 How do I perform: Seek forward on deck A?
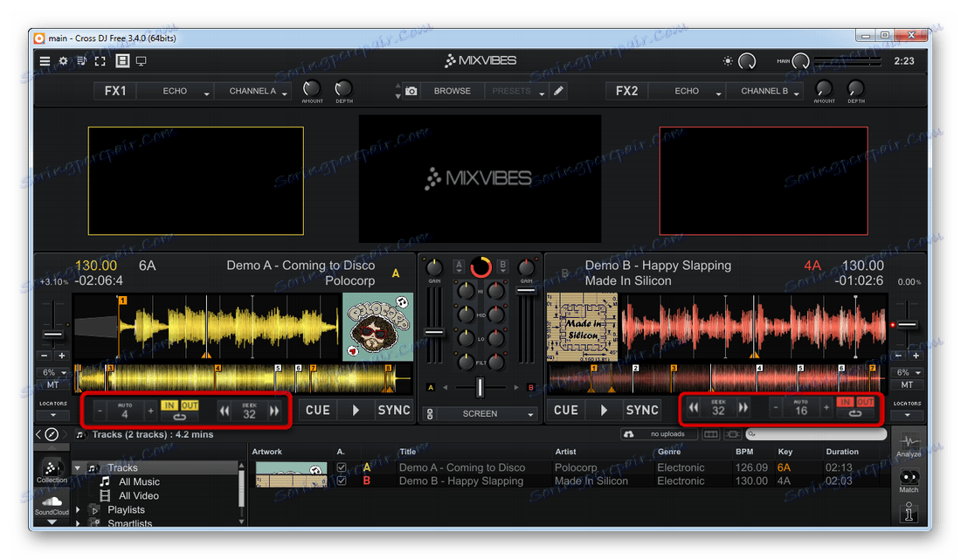pos(275,411)
